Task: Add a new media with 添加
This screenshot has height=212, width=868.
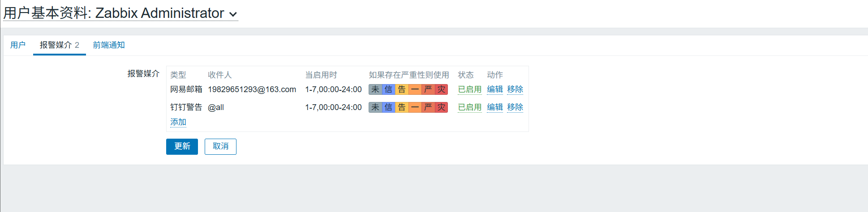Action: [178, 122]
